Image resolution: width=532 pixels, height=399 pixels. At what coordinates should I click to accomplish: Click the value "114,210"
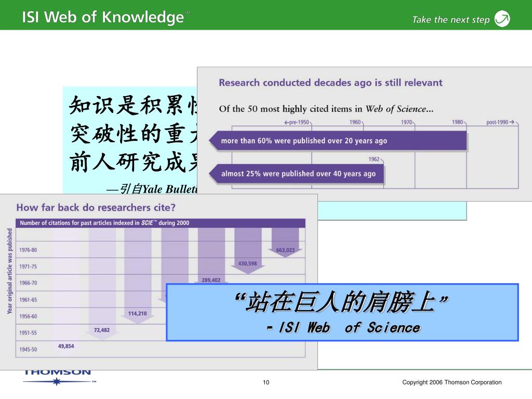137,313
